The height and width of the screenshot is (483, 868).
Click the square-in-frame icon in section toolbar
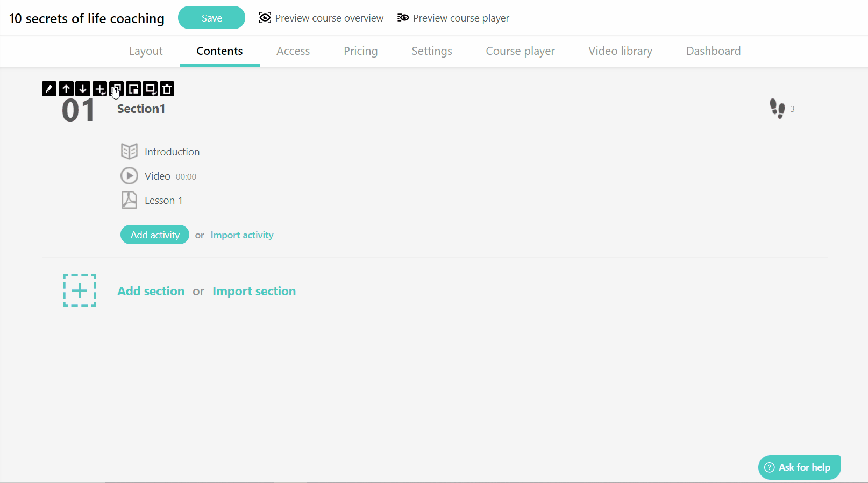(133, 89)
